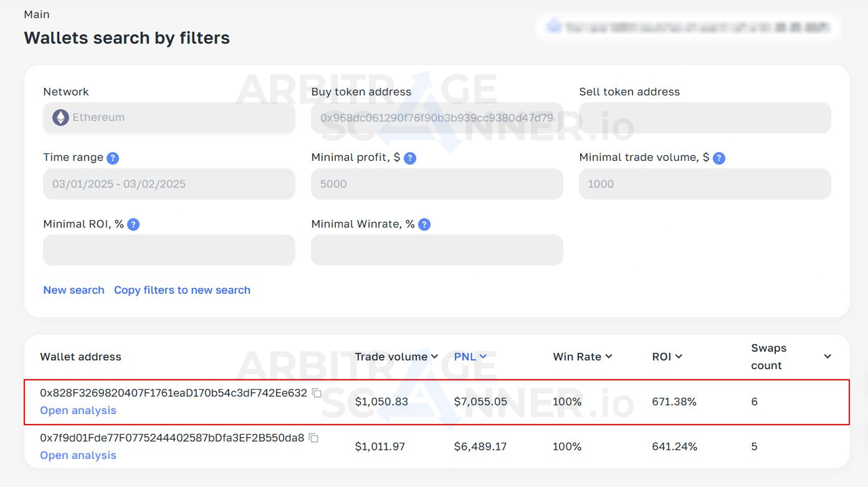Screen dimensions: 868x487
Task: Click the Time range date field
Action: pyautogui.click(x=169, y=184)
